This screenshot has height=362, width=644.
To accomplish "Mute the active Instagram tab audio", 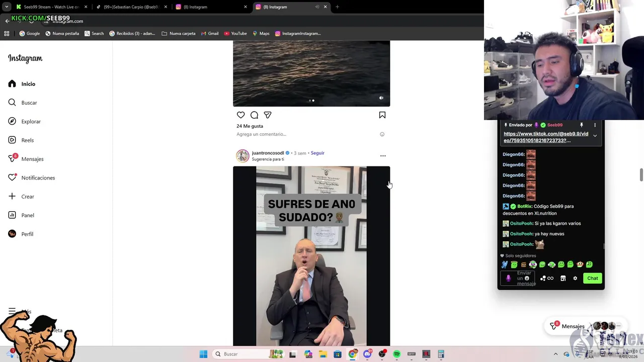I will point(317,7).
